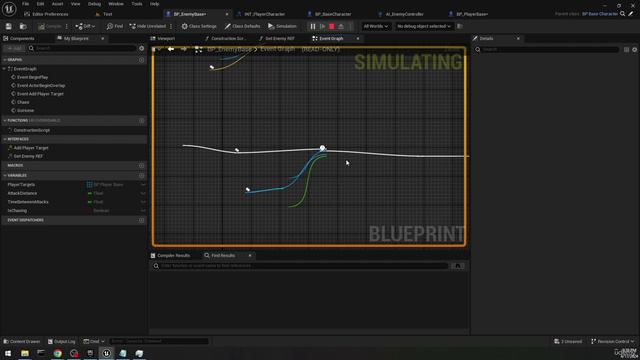Open the Content Drawer
640x360 pixels.
click(x=22, y=341)
